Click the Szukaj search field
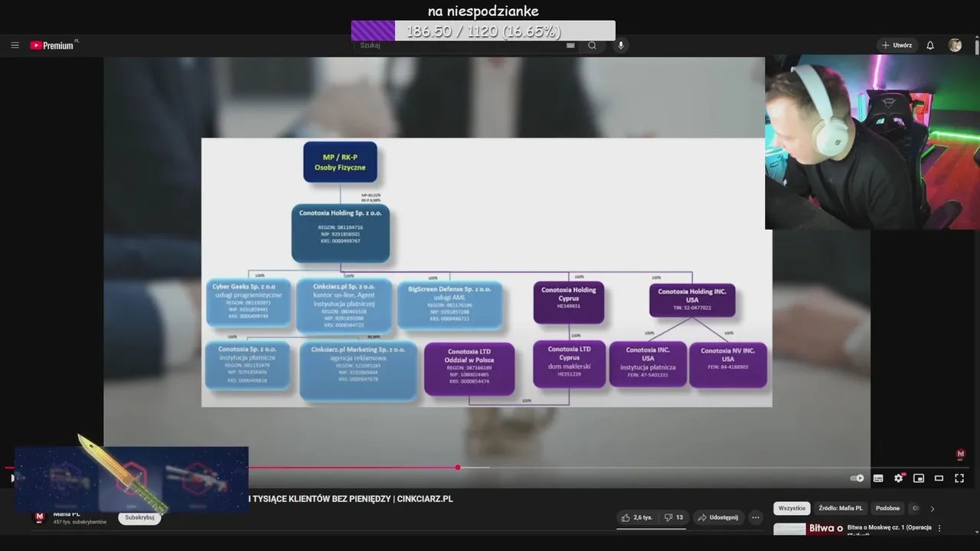The height and width of the screenshot is (551, 980). click(459, 45)
